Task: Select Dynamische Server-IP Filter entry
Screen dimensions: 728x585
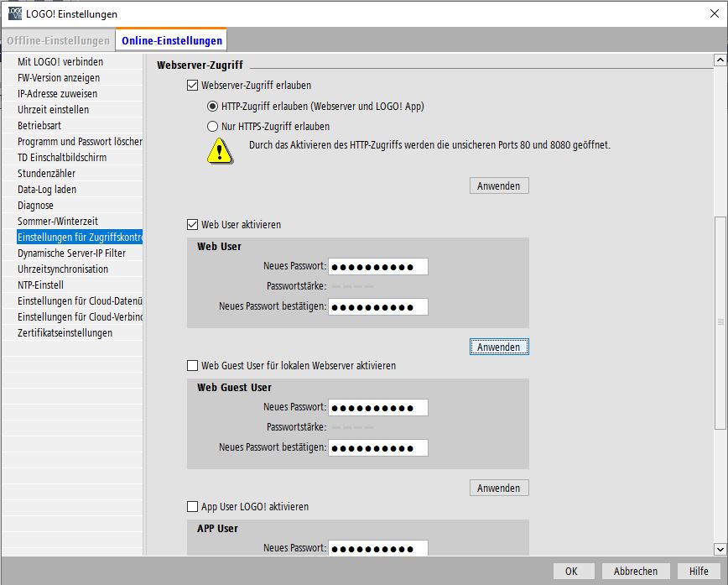Action: 71,253
